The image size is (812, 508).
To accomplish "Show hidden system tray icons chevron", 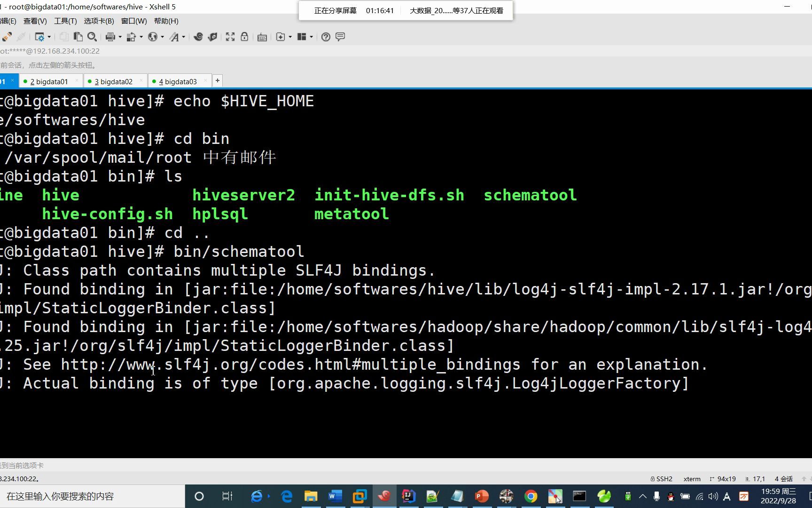I will (642, 496).
